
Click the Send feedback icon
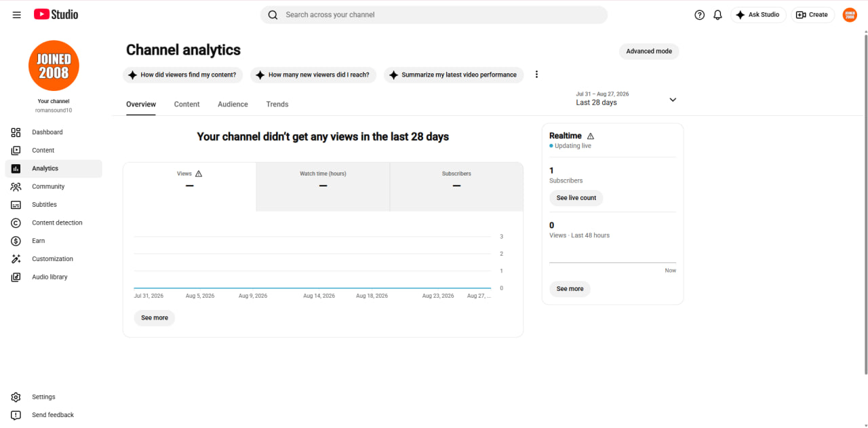(x=16, y=415)
